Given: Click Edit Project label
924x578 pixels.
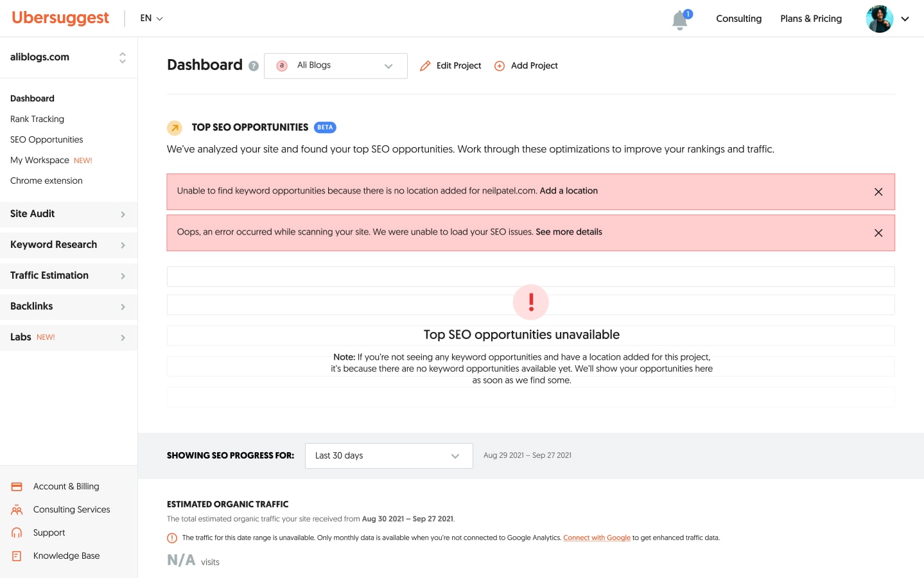Looking at the screenshot, I should pyautogui.click(x=458, y=66).
